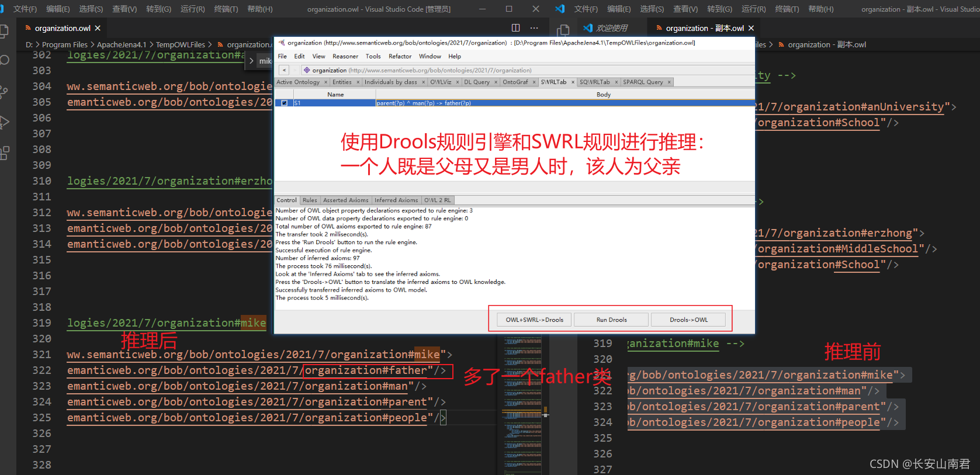Screen dimensions: 980x475
Task: Open the 'Program Files' breadcrumb in the left VS Code
Action: pos(65,44)
